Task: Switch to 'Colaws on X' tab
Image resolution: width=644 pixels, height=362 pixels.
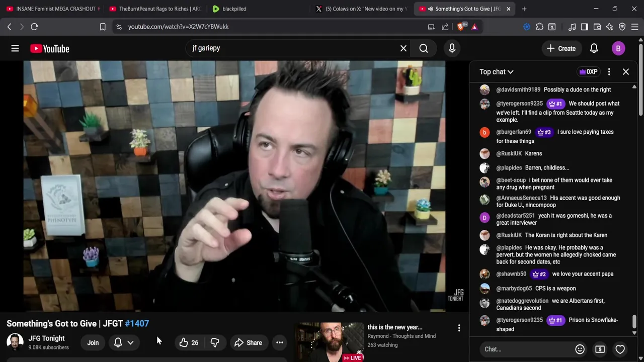Action: [x=361, y=9]
